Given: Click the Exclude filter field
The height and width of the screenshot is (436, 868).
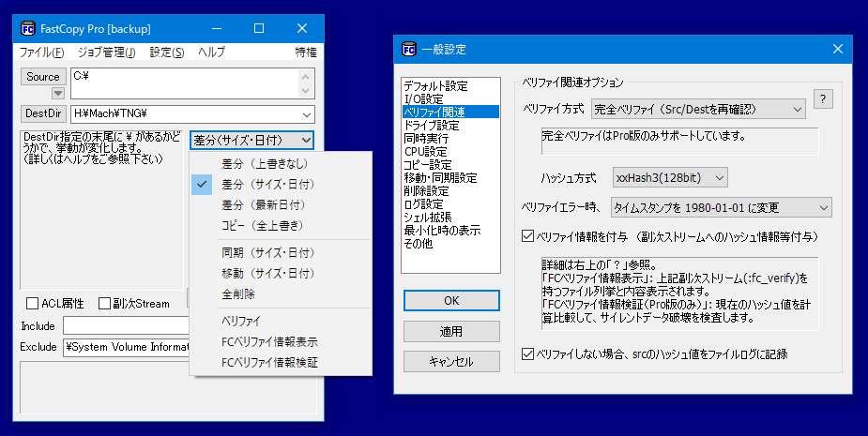Looking at the screenshot, I should click(x=127, y=347).
